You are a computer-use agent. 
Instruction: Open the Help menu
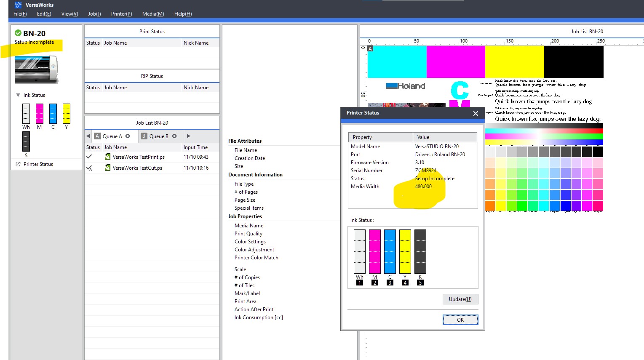[183, 14]
